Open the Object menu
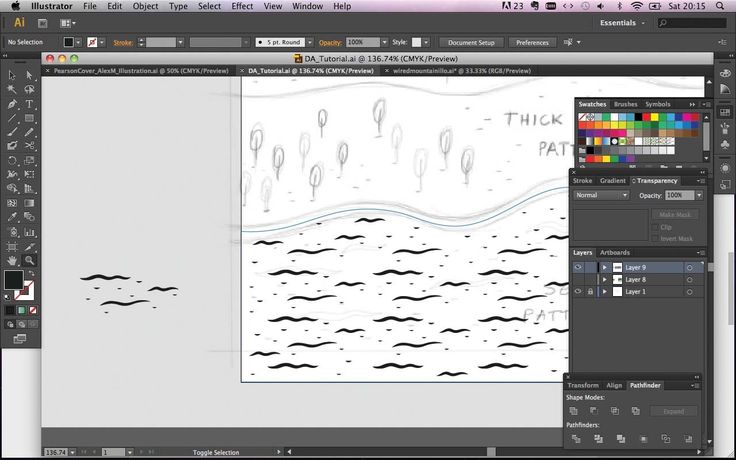Viewport: 736px width, 460px height. [x=146, y=6]
